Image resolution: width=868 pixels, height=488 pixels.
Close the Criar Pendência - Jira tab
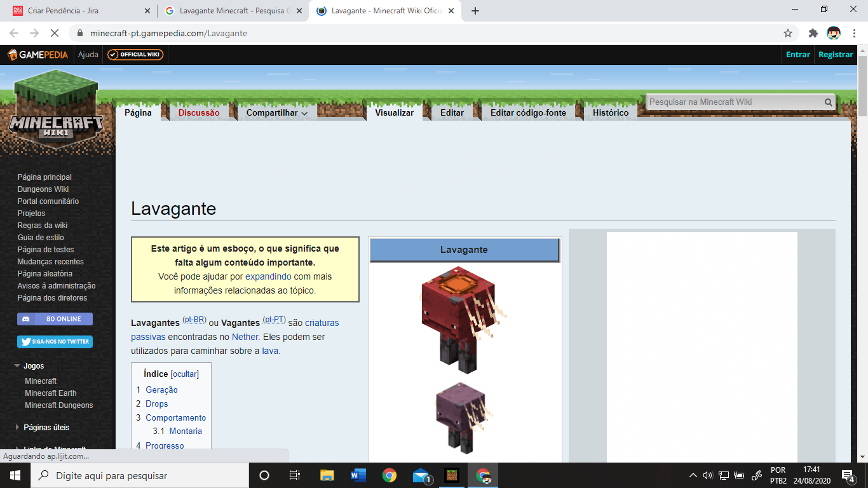point(147,11)
